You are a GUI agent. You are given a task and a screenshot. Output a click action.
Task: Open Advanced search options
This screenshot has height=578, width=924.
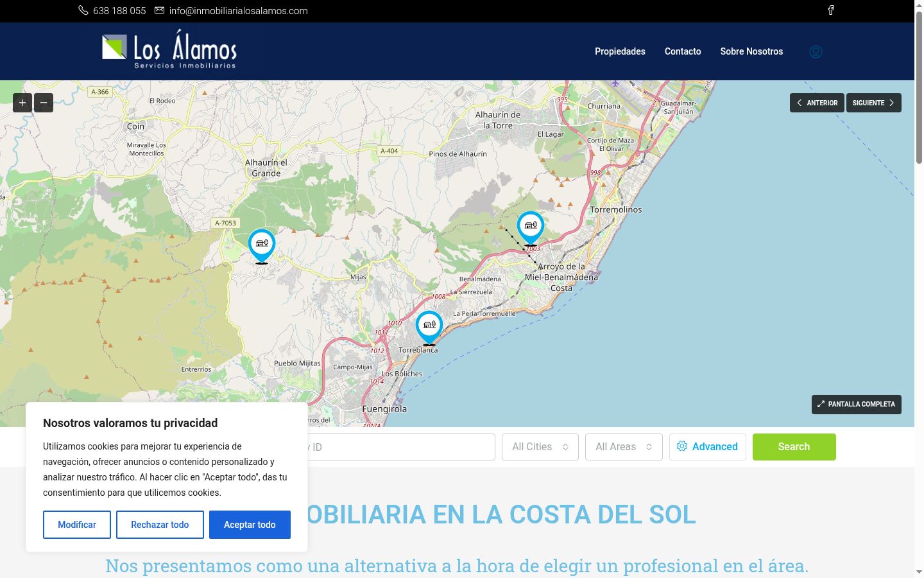point(708,447)
